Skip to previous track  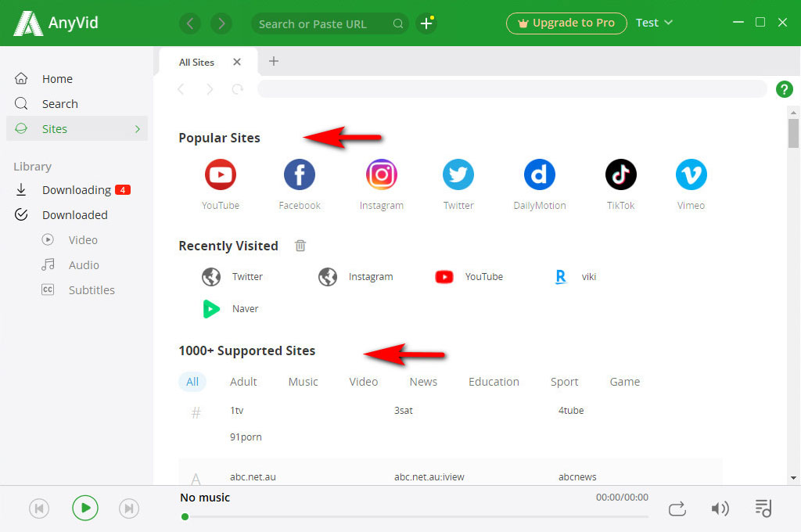(39, 509)
